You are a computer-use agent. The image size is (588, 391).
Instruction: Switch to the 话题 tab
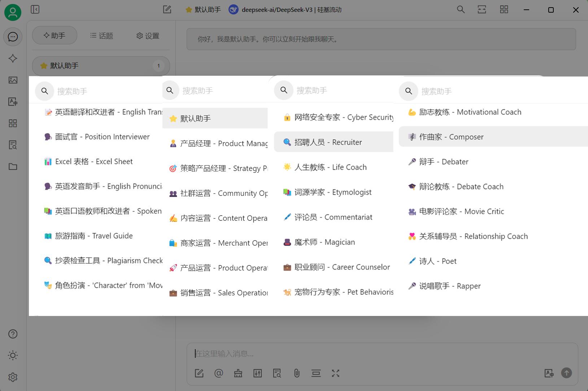pos(101,36)
